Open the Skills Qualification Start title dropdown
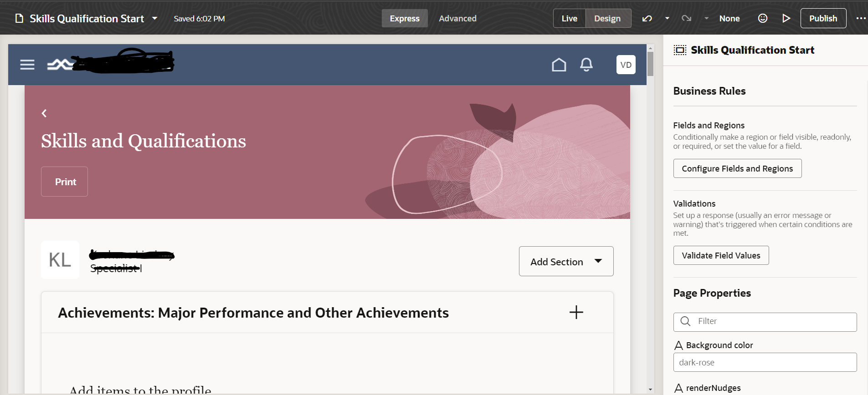Image resolution: width=868 pixels, height=395 pixels. coord(154,19)
